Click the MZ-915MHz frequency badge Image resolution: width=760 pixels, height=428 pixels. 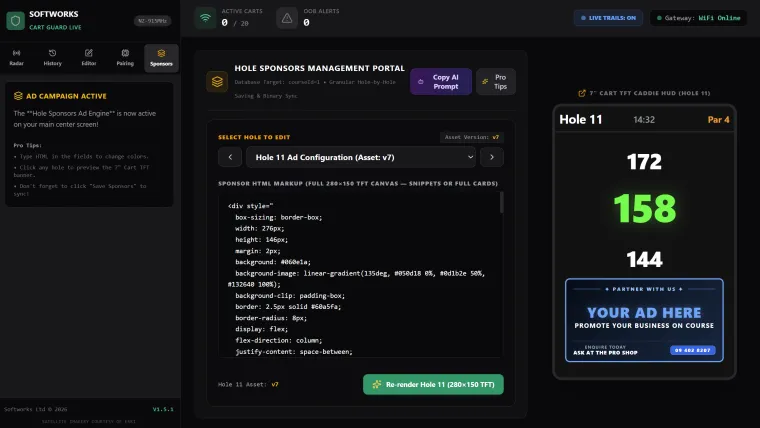coord(152,21)
